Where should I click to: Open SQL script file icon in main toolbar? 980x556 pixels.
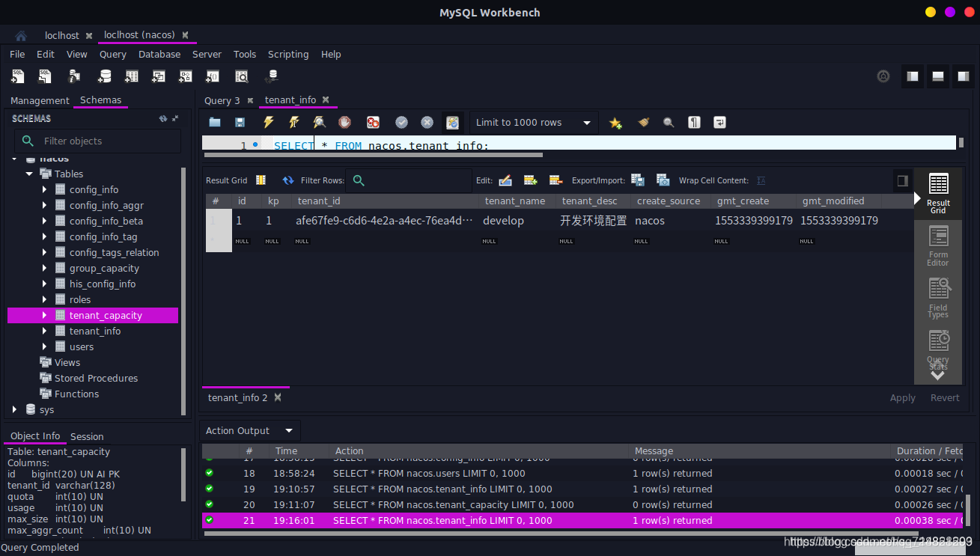[46, 76]
